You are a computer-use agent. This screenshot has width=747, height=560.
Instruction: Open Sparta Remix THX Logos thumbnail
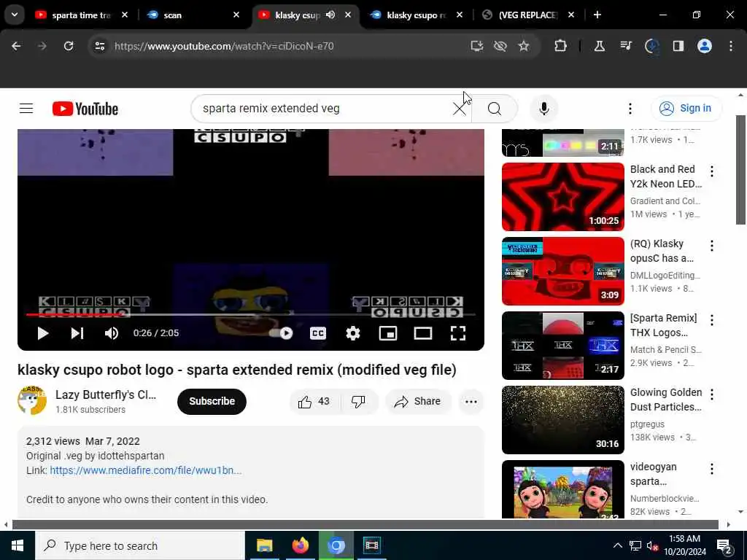click(x=562, y=345)
